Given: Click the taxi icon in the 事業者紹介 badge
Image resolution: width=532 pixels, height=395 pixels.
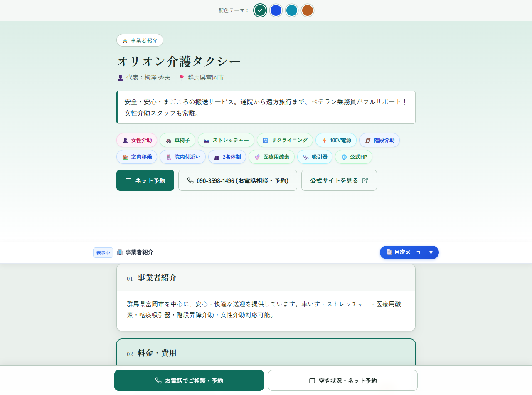Looking at the screenshot, I should coord(125,41).
